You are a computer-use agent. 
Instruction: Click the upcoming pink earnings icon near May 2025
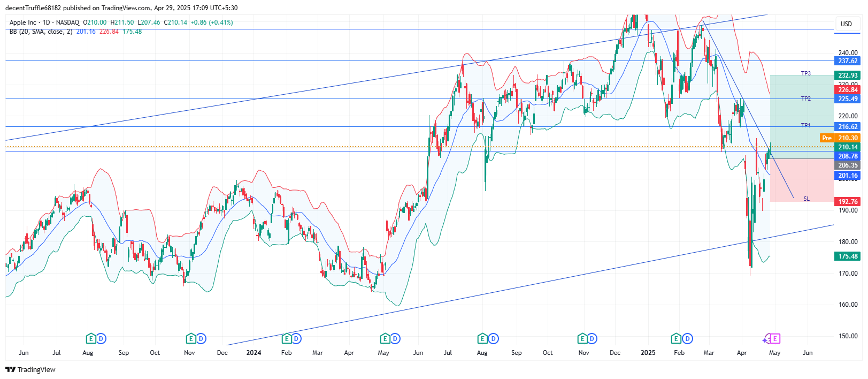(774, 338)
